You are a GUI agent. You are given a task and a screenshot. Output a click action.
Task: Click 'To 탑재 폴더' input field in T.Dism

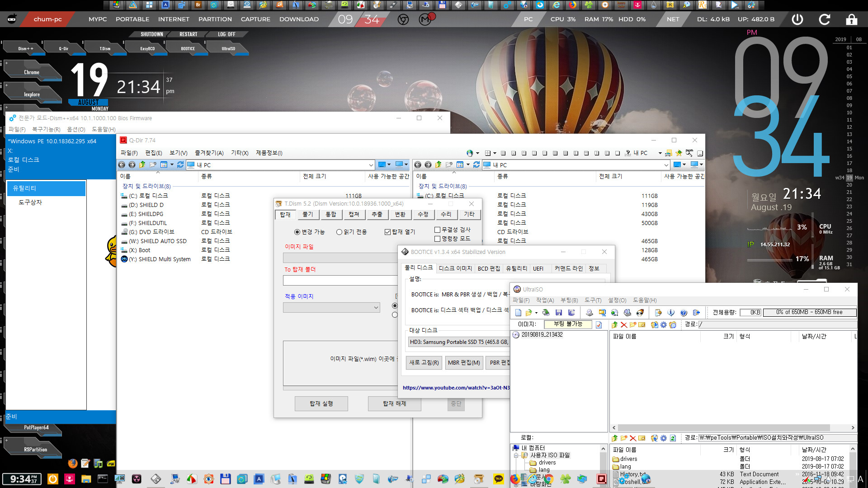tap(340, 281)
